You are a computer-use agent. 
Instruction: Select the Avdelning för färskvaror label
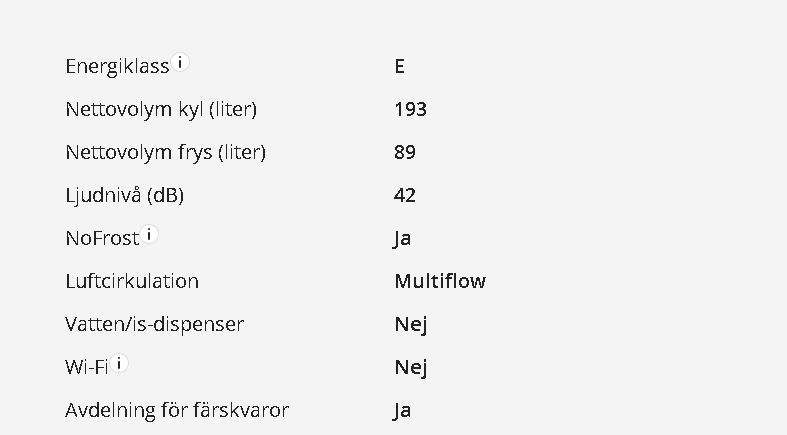click(x=177, y=410)
